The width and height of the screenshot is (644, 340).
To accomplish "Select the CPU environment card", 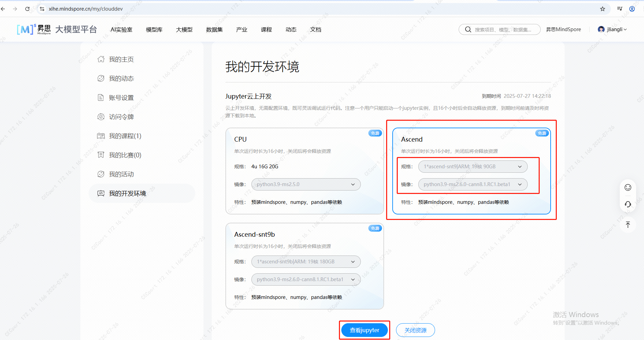I will 305,171.
